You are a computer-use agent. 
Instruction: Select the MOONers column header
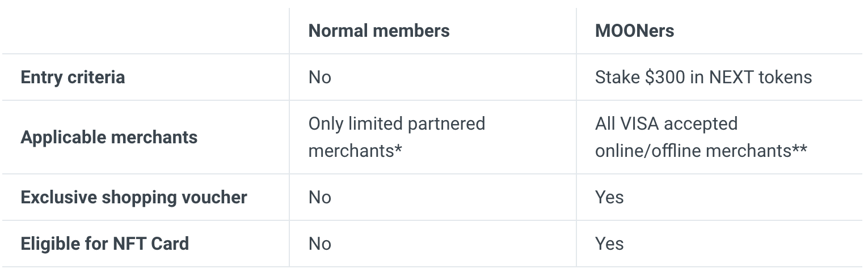click(634, 31)
